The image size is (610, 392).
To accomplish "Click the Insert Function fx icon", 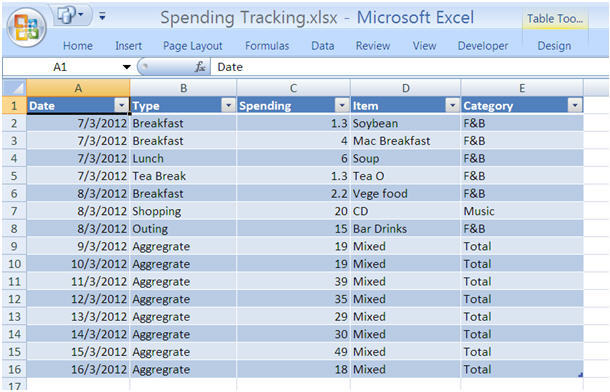I will pyautogui.click(x=200, y=67).
